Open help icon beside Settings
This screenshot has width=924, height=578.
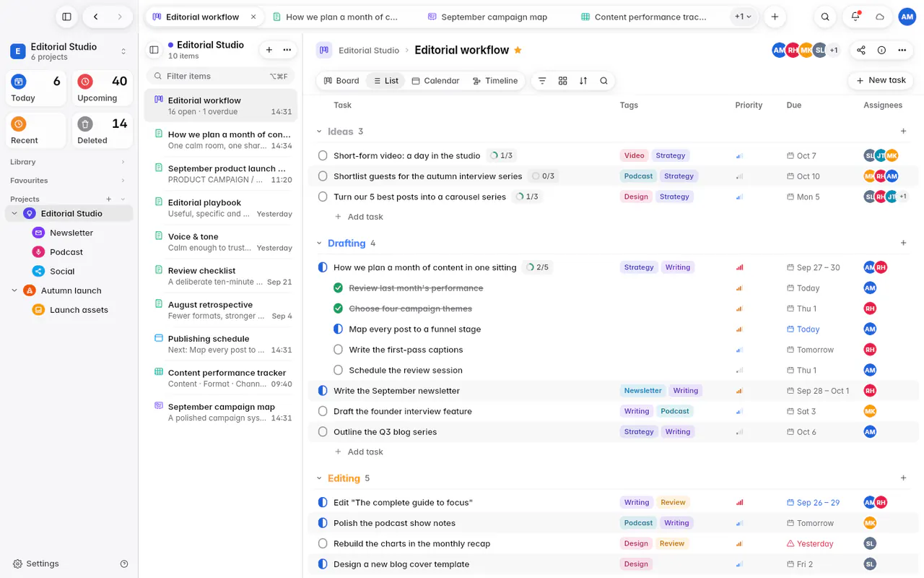tap(124, 564)
